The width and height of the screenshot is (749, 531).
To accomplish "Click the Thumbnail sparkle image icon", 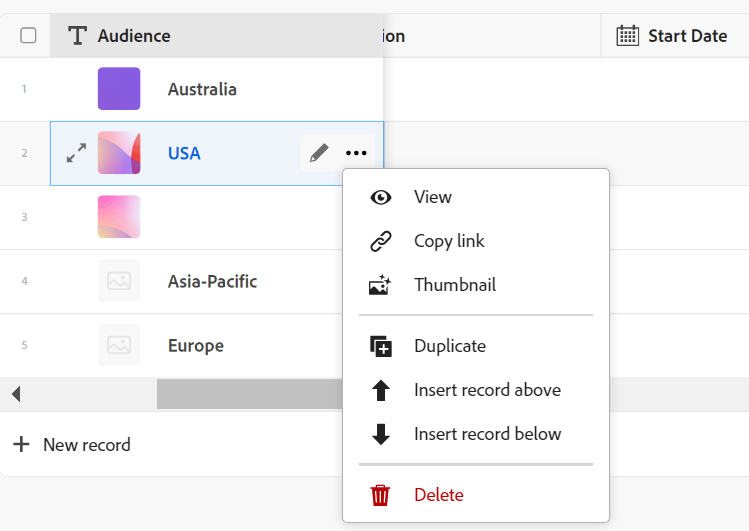I will [380, 285].
